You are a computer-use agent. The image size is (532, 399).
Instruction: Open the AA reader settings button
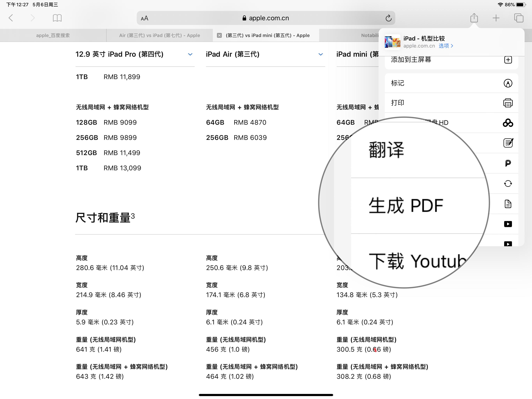point(144,18)
